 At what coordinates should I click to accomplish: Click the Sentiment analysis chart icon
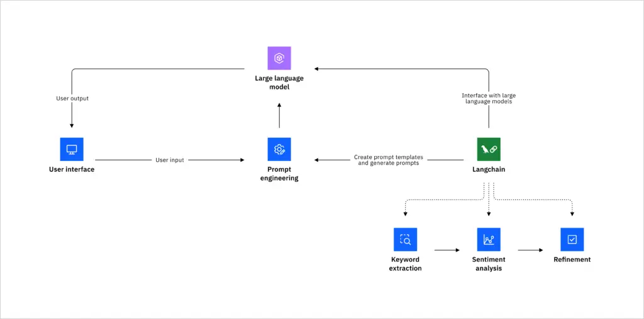(489, 239)
